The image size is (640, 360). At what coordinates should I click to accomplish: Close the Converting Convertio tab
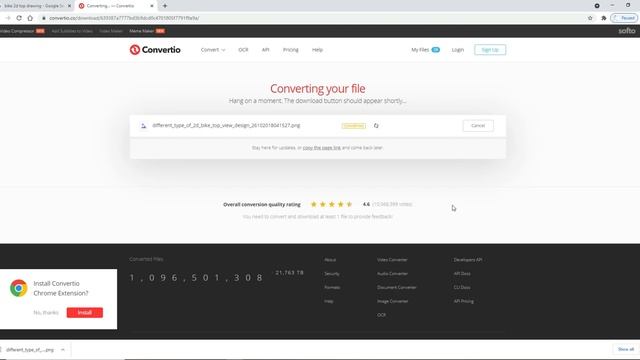tap(152, 6)
